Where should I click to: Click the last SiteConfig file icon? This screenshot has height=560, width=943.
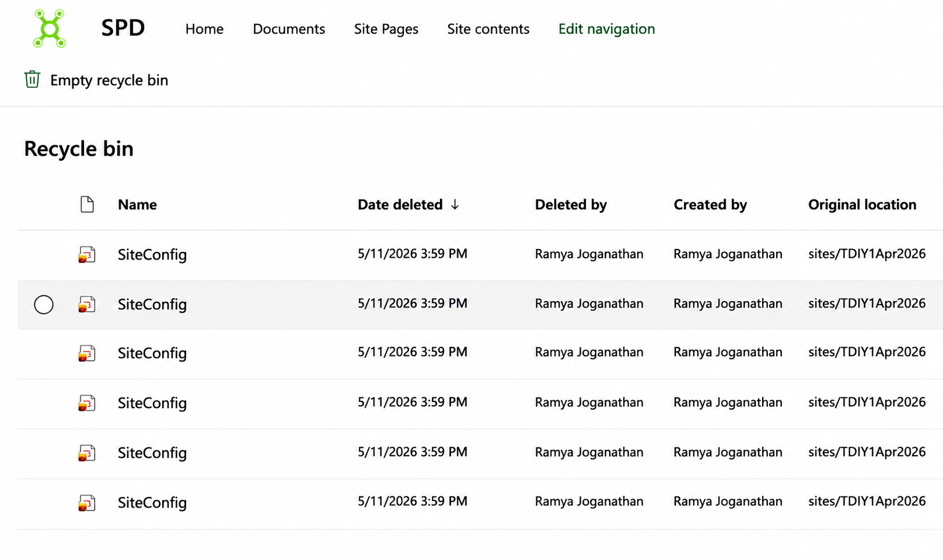[x=87, y=503]
